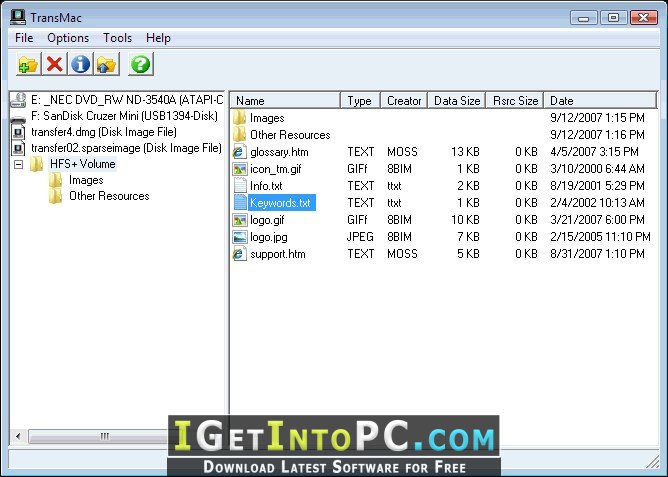Click the logo.jpg picture file icon
Viewport: 668px width, 477px height.
(x=240, y=237)
